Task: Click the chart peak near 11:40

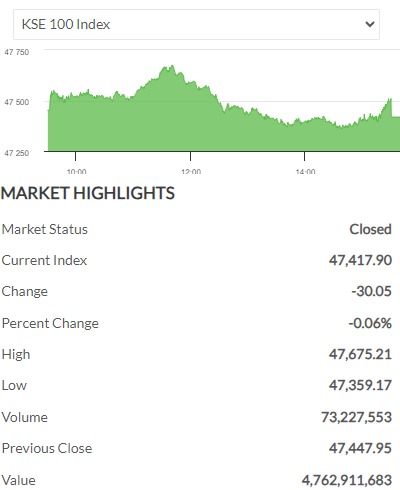Action: click(172, 66)
